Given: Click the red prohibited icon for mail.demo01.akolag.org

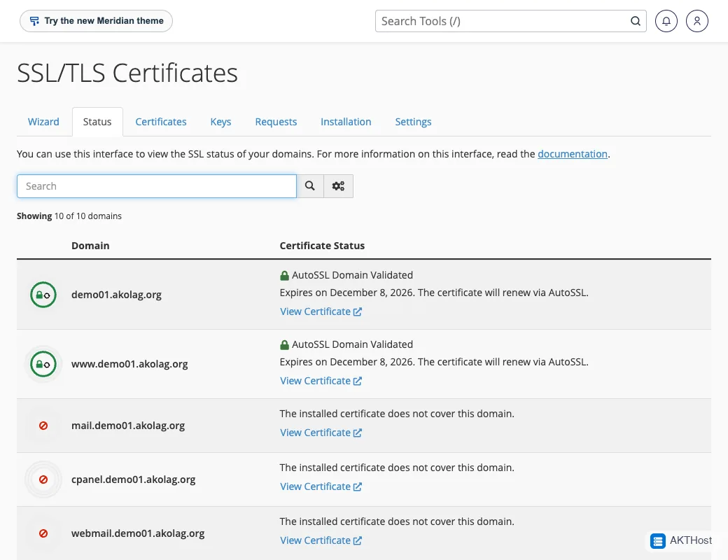Looking at the screenshot, I should coord(43,426).
